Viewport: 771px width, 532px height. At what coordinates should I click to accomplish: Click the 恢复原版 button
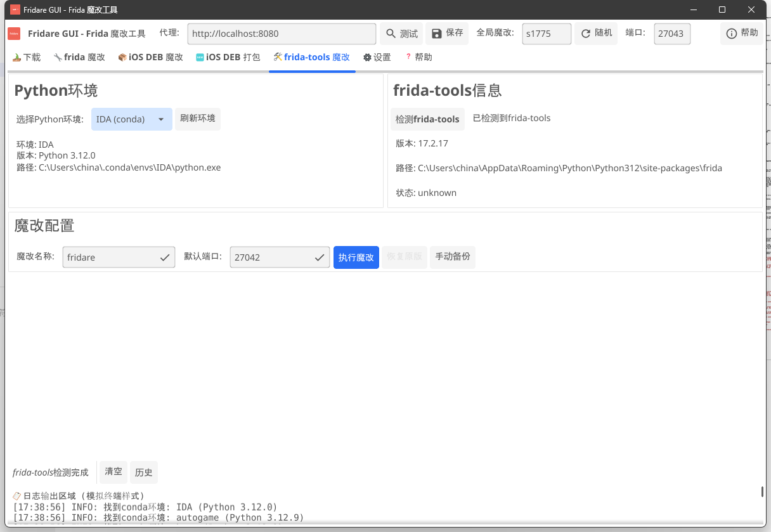[405, 257]
